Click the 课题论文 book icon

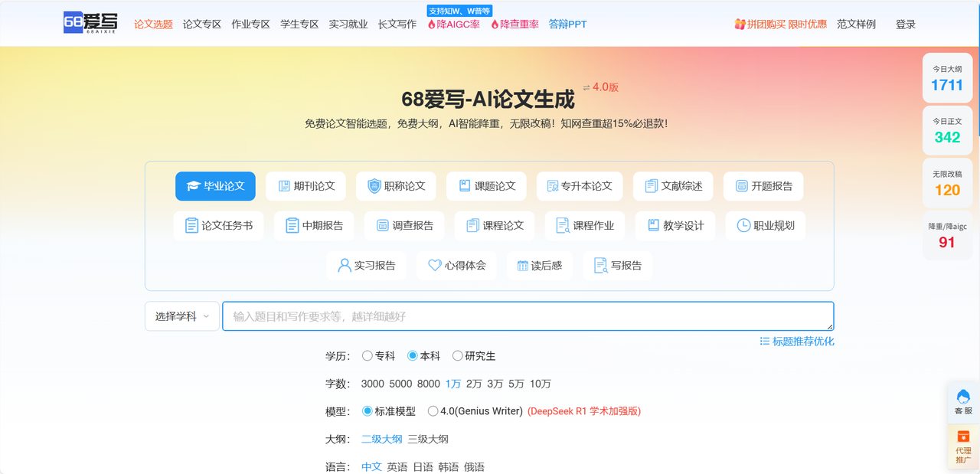click(465, 186)
